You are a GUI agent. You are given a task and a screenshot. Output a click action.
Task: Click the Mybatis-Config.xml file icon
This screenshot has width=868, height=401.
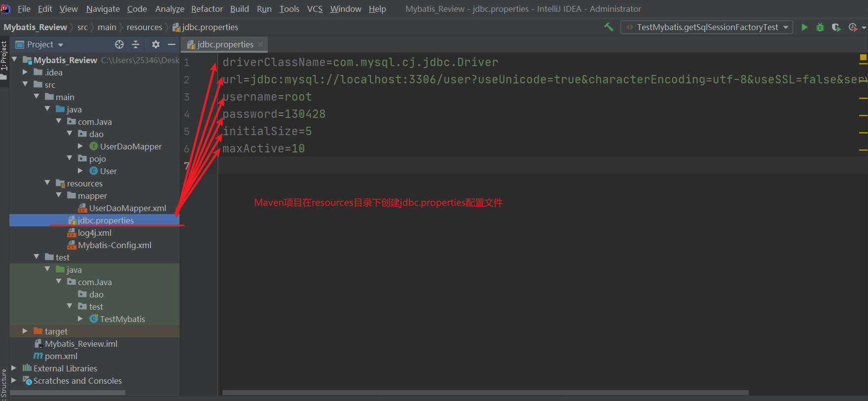tap(72, 245)
